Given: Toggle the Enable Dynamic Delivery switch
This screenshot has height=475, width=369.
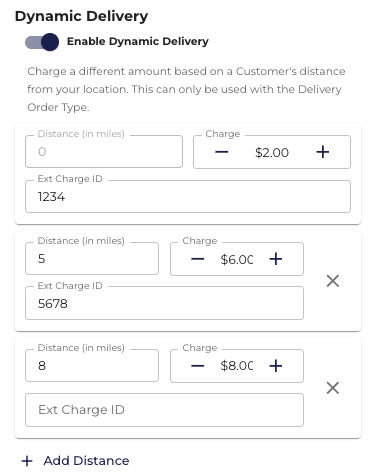Looking at the screenshot, I should click(x=42, y=42).
